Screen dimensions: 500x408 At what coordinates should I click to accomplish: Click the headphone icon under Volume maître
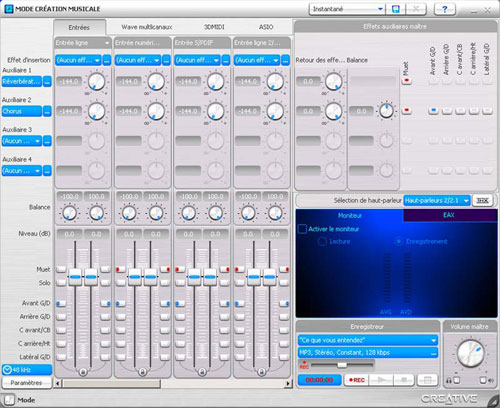(x=449, y=380)
